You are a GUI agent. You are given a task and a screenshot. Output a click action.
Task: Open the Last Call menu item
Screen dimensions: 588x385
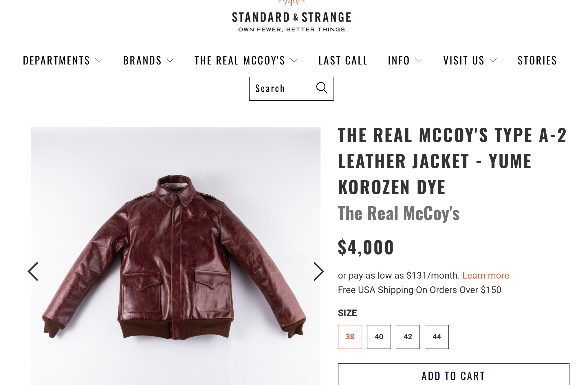pos(343,60)
